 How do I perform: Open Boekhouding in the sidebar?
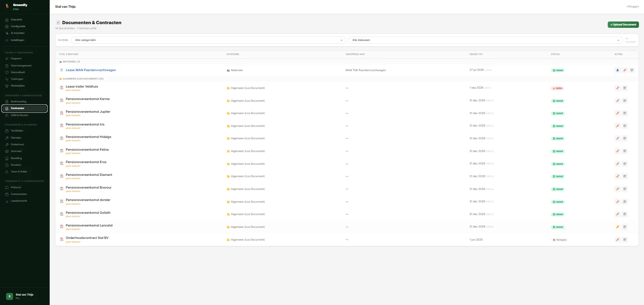[x=25, y=101]
